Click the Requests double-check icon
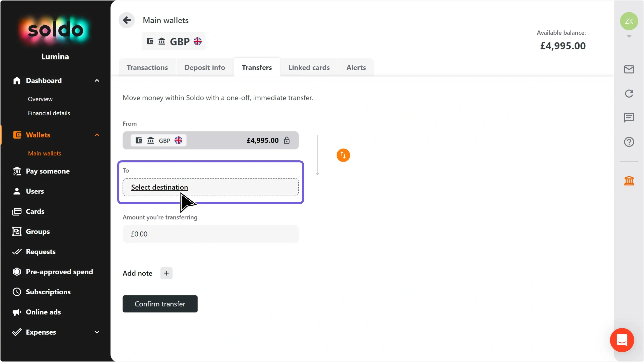 (17, 252)
